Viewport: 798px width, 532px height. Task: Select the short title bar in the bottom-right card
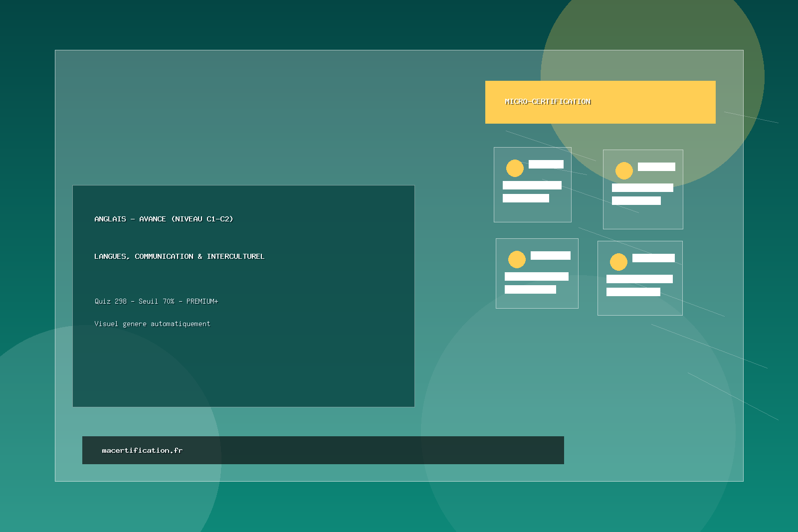[653, 258]
